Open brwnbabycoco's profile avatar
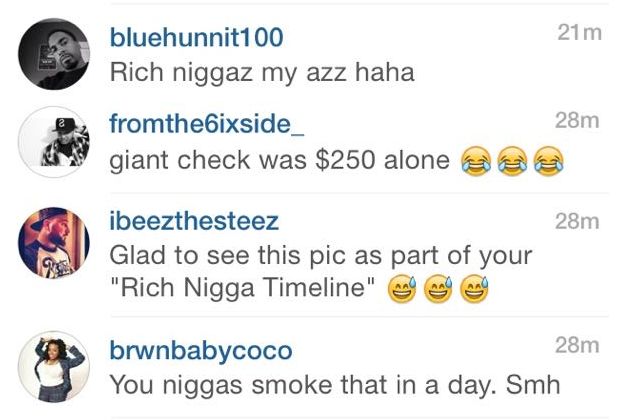Screen dimensions: 635x420 [53, 367]
